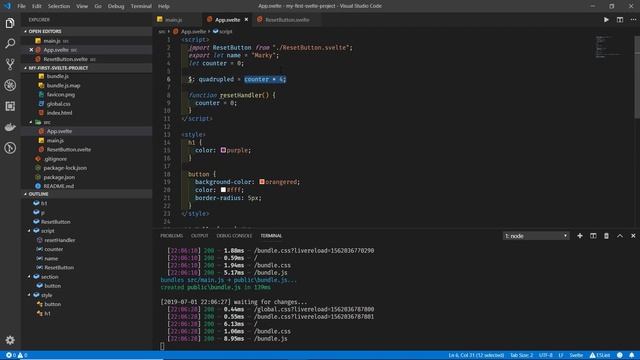Image resolution: width=640 pixels, height=360 pixels.
Task: Open the Debug view icon
Action: pos(10,85)
